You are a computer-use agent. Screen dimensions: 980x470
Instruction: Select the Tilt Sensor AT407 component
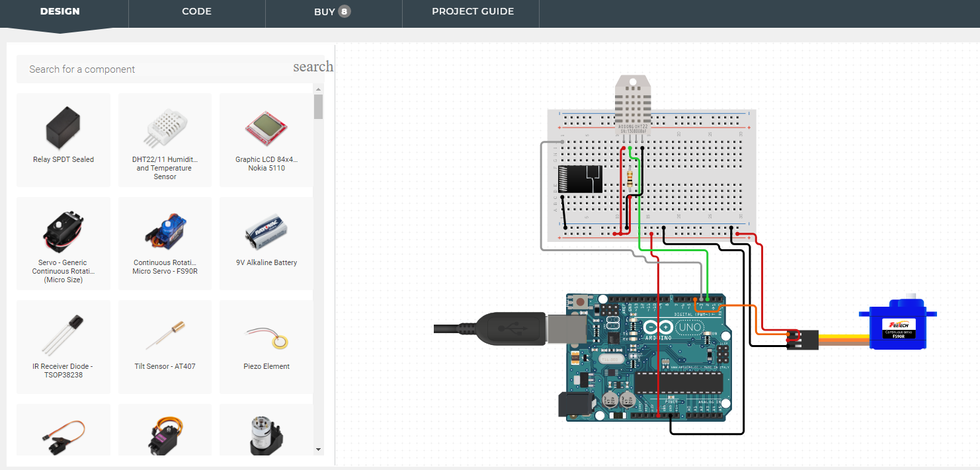(165, 347)
